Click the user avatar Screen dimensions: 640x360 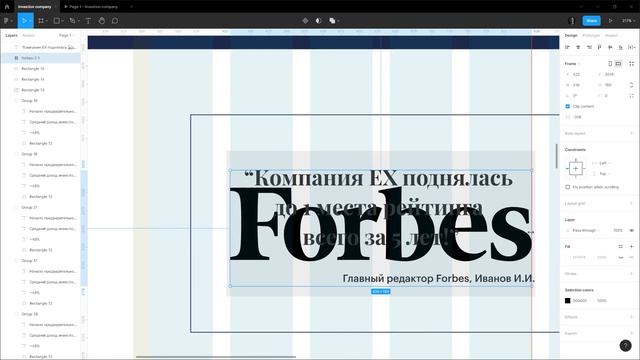(x=571, y=20)
